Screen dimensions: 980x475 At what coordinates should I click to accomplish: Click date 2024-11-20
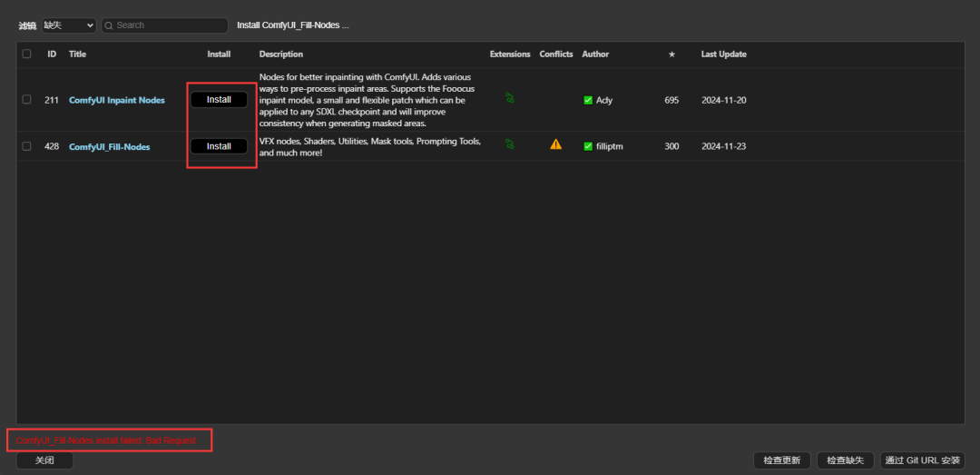coord(724,100)
